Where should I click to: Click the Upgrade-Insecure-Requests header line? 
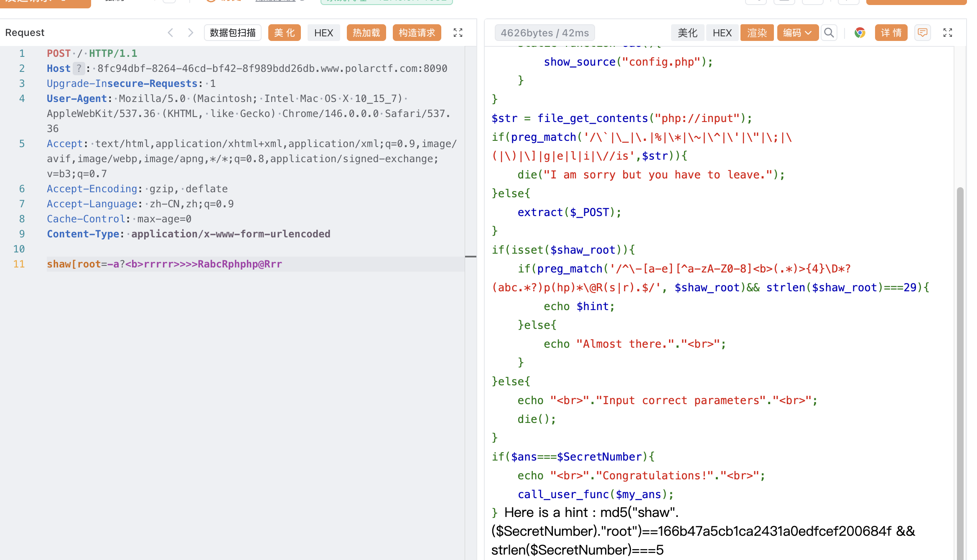[x=131, y=84]
